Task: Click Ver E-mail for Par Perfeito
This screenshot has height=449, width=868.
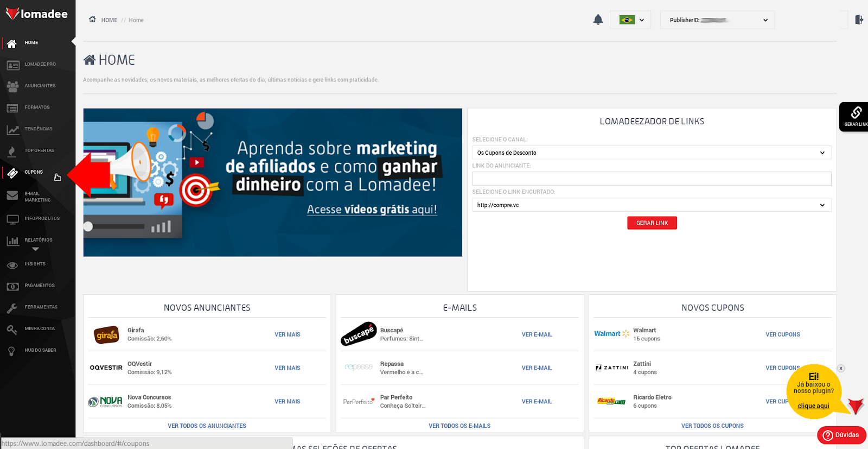Action: pyautogui.click(x=537, y=402)
